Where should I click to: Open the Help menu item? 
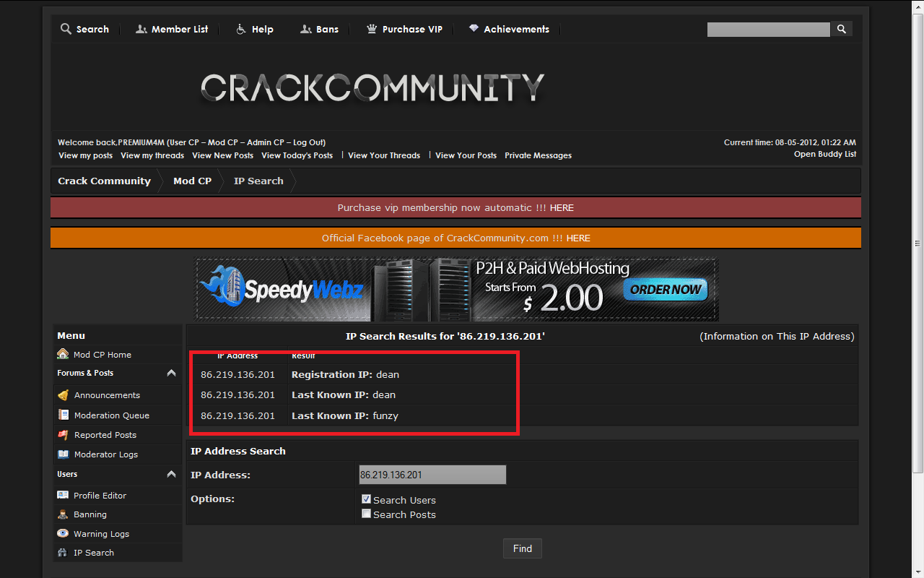(263, 29)
